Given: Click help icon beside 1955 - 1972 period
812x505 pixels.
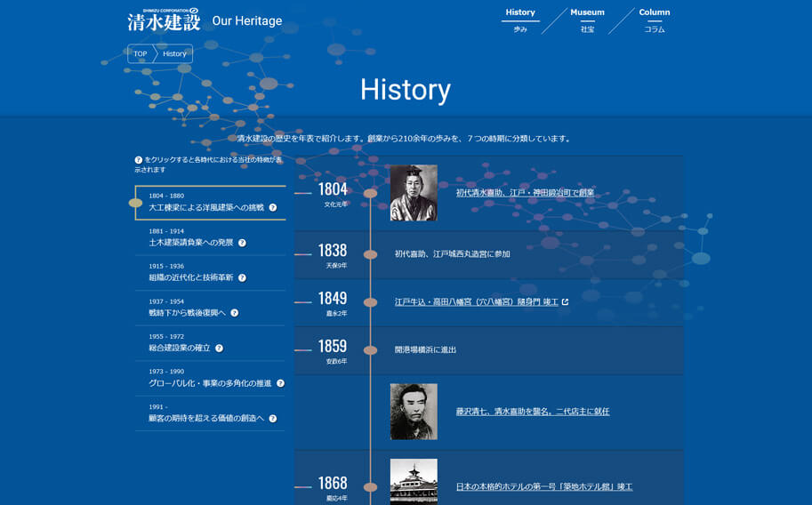Looking at the screenshot, I should tap(219, 349).
